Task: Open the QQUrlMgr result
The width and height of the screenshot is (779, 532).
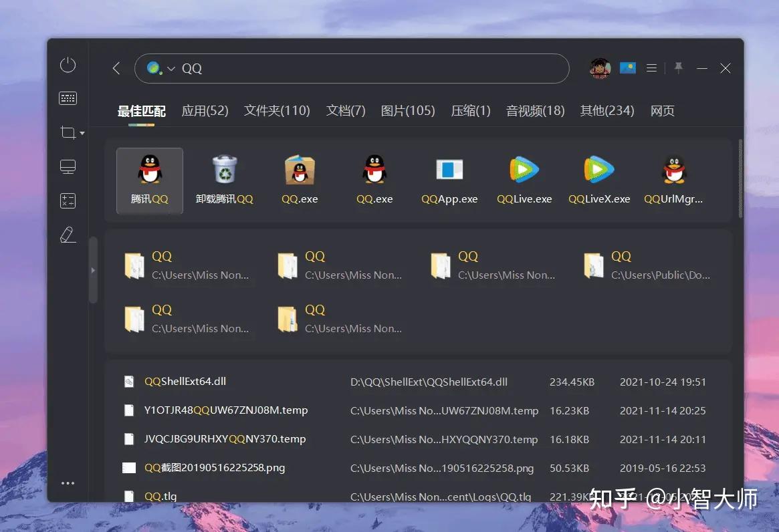Action: tap(673, 181)
